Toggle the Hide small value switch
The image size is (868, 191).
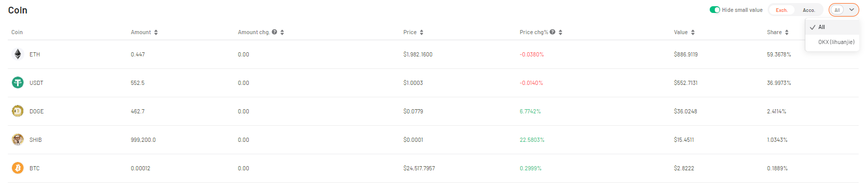(715, 10)
